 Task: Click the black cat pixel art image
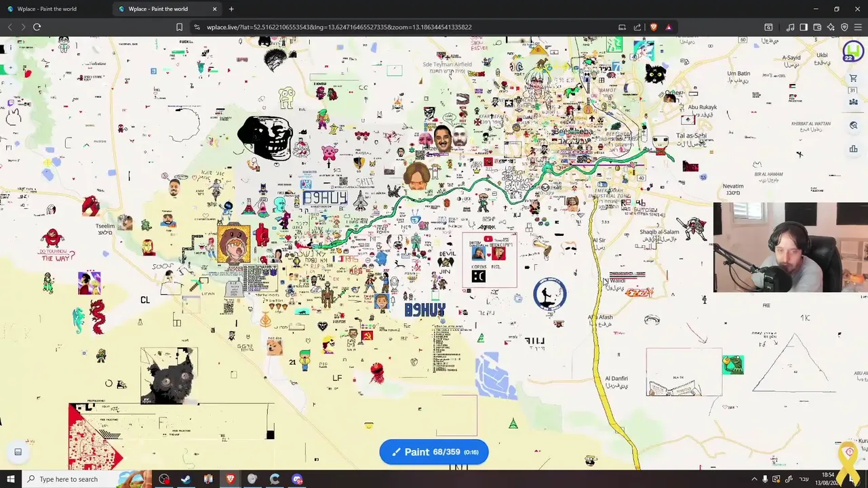tap(170, 376)
